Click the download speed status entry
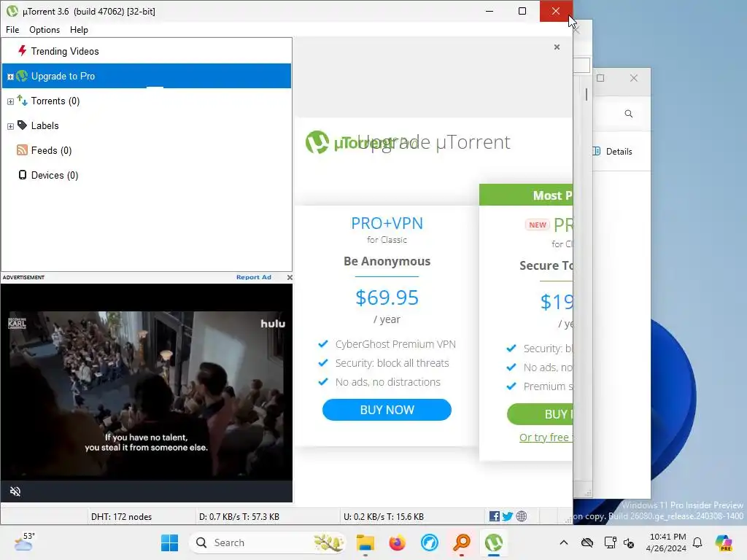Screen dimensions: 747x560 point(239,517)
